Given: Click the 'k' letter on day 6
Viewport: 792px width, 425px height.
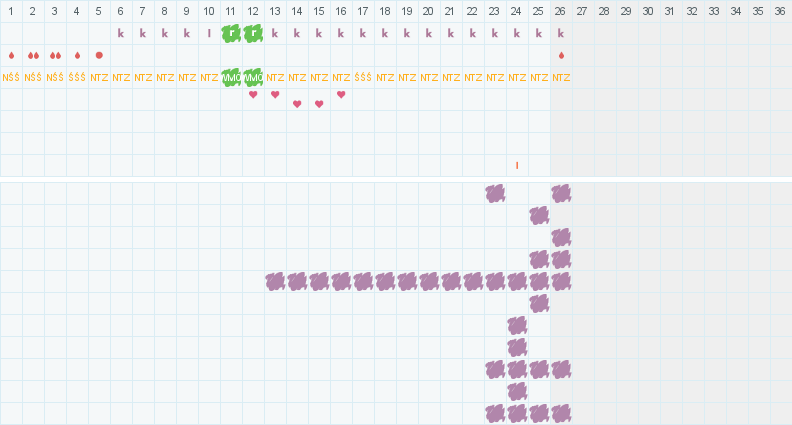Looking at the screenshot, I should [x=121, y=33].
